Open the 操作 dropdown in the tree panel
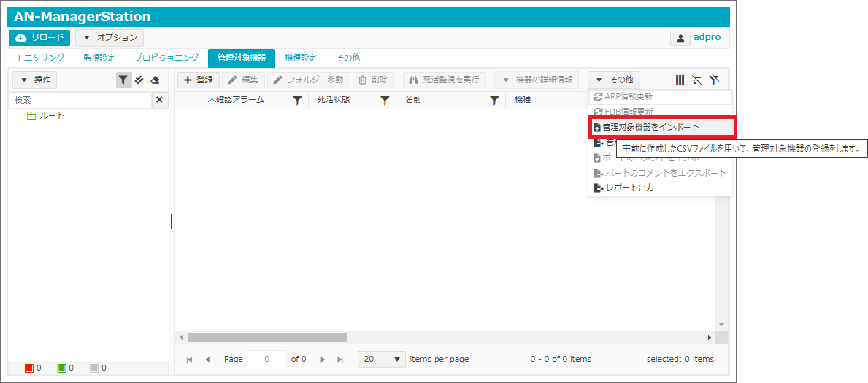 coord(34,80)
